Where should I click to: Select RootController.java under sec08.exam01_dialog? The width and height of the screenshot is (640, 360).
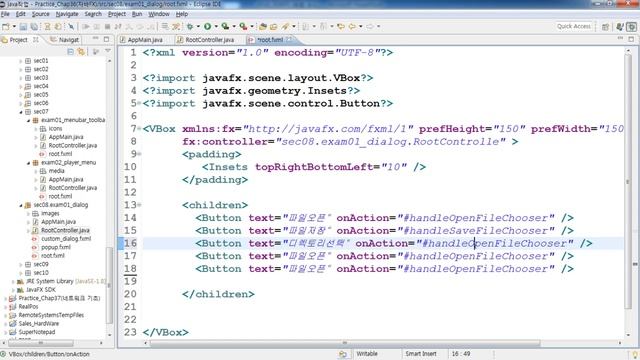[65, 230]
